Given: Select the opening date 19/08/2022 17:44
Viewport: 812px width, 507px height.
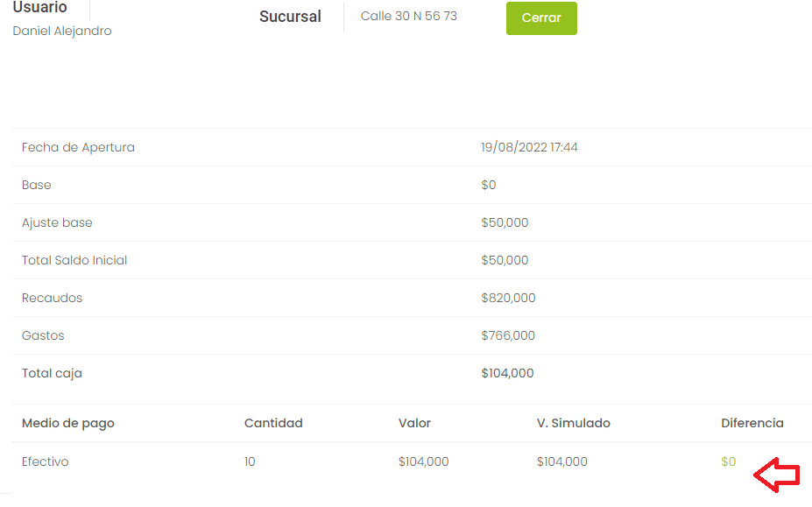Looking at the screenshot, I should 529,148.
